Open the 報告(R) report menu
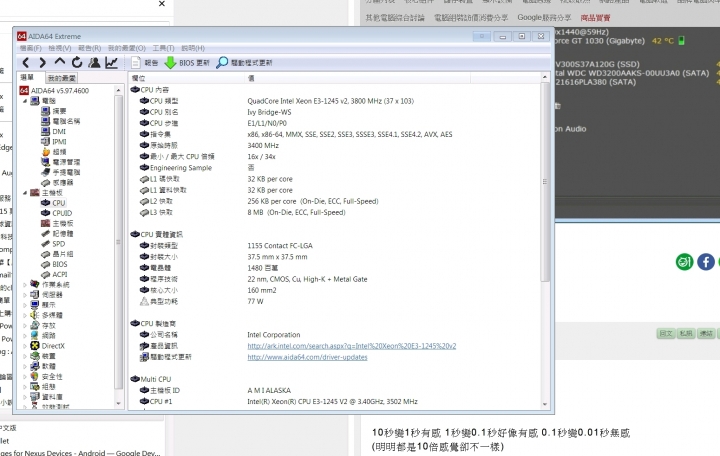Viewport: 720px width, 456px height. tap(90, 48)
